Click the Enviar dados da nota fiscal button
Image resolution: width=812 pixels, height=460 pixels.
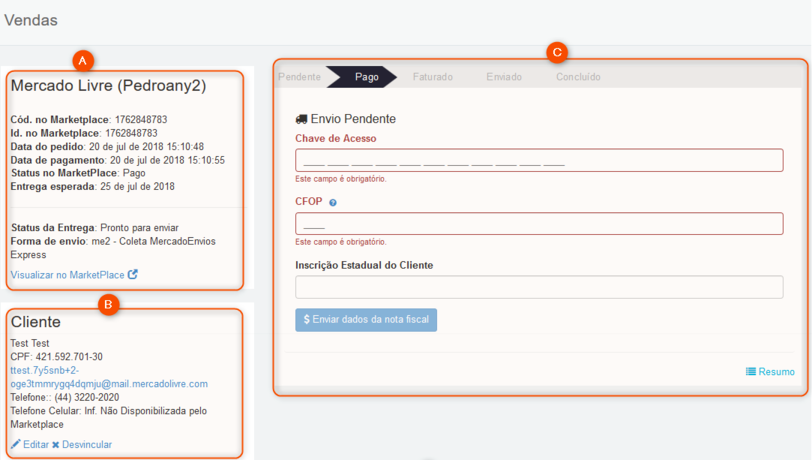(x=366, y=320)
